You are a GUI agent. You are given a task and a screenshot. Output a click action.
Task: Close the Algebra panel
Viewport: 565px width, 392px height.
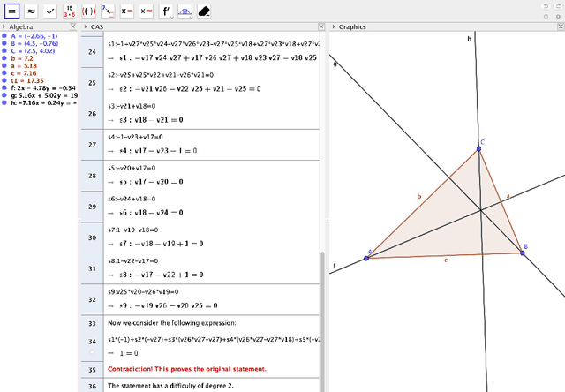(x=74, y=27)
